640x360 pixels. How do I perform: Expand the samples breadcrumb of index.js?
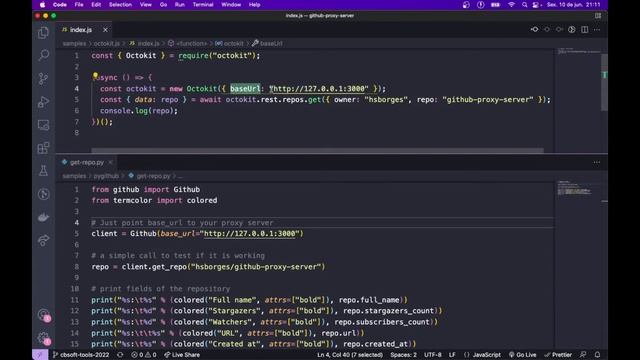[74, 43]
